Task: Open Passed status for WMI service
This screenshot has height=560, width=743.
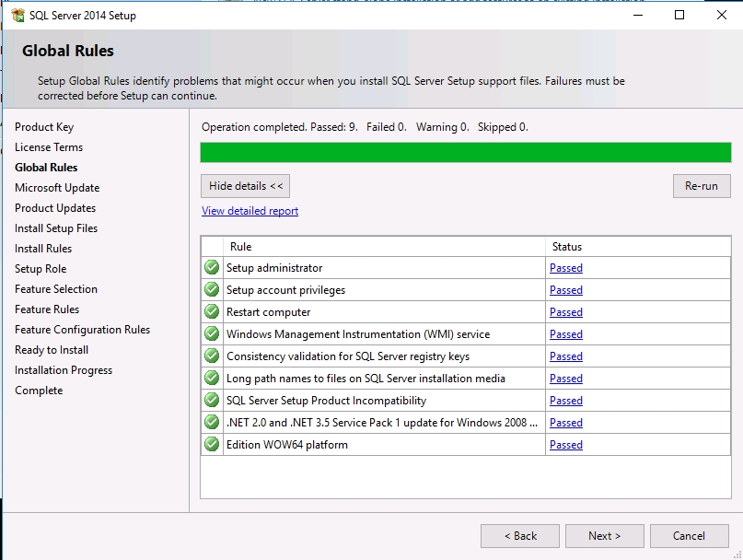Action: (x=566, y=334)
